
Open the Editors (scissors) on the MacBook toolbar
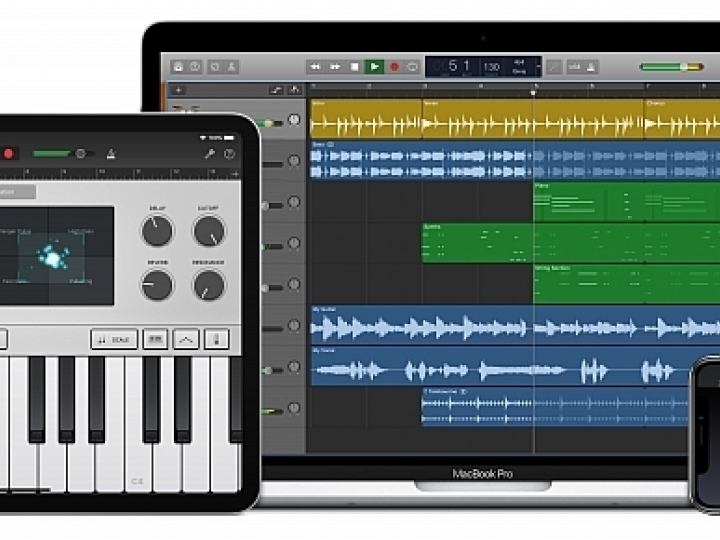pyautogui.click(x=231, y=67)
